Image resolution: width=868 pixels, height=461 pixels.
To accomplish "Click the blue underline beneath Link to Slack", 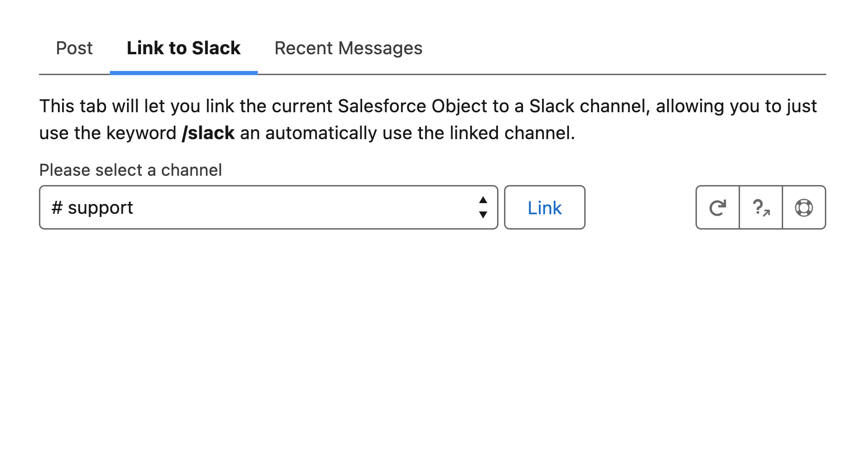I will pyautogui.click(x=184, y=73).
